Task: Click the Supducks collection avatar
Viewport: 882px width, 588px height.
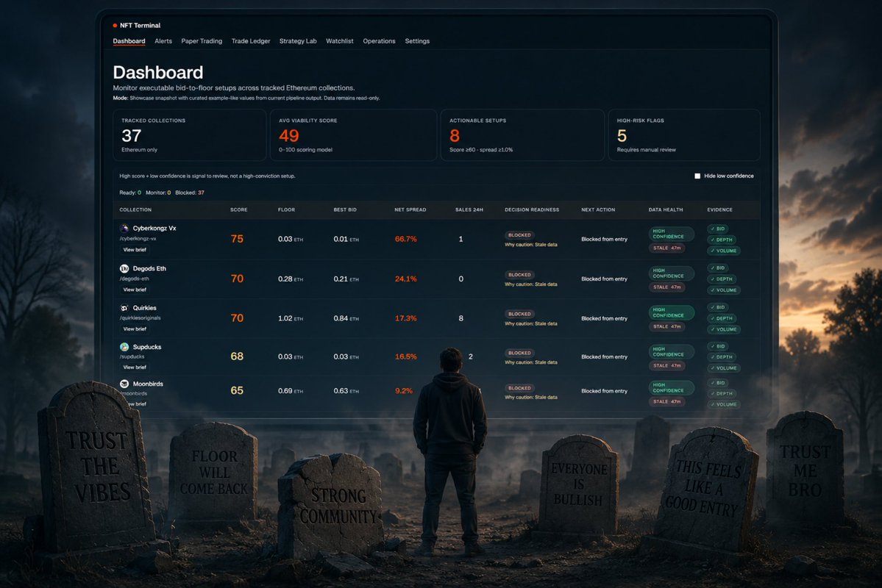Action: [124, 347]
